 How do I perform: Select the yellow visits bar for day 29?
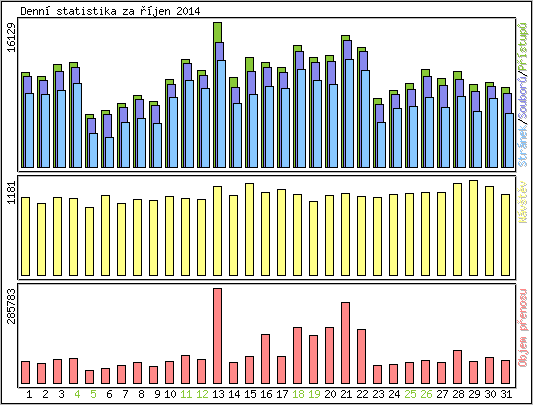474,228
